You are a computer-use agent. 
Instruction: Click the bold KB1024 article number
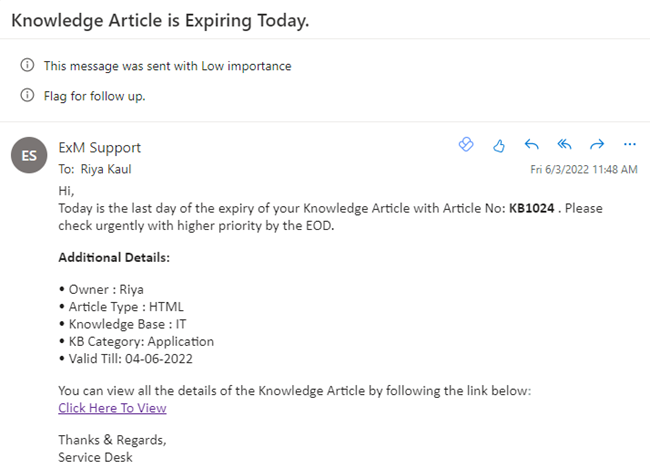click(531, 208)
